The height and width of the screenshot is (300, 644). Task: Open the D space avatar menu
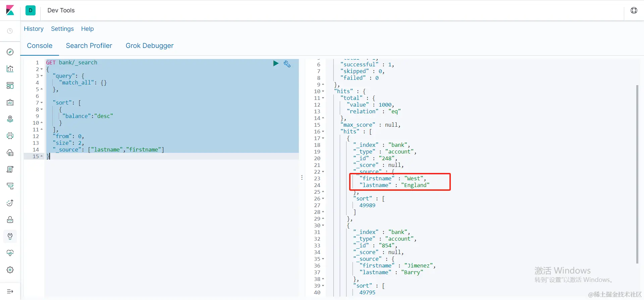[31, 10]
